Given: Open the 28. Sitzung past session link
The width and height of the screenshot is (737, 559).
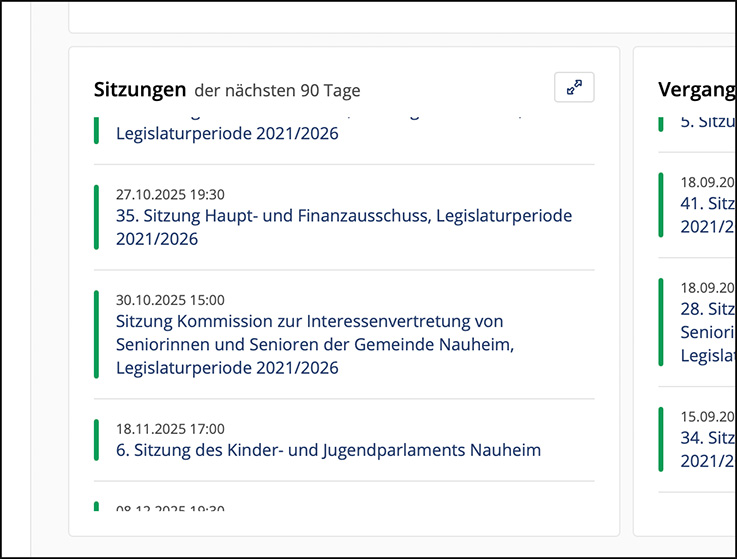Looking at the screenshot, I should point(707,309).
